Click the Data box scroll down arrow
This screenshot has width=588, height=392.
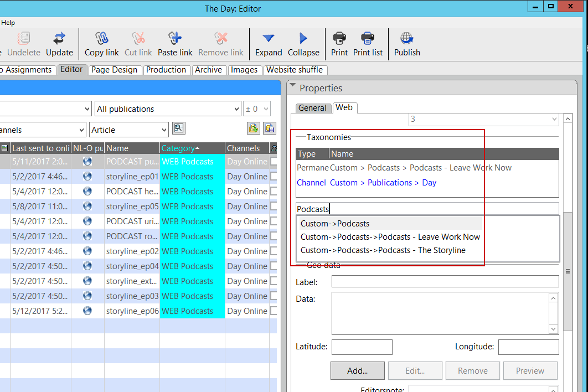(x=554, y=329)
